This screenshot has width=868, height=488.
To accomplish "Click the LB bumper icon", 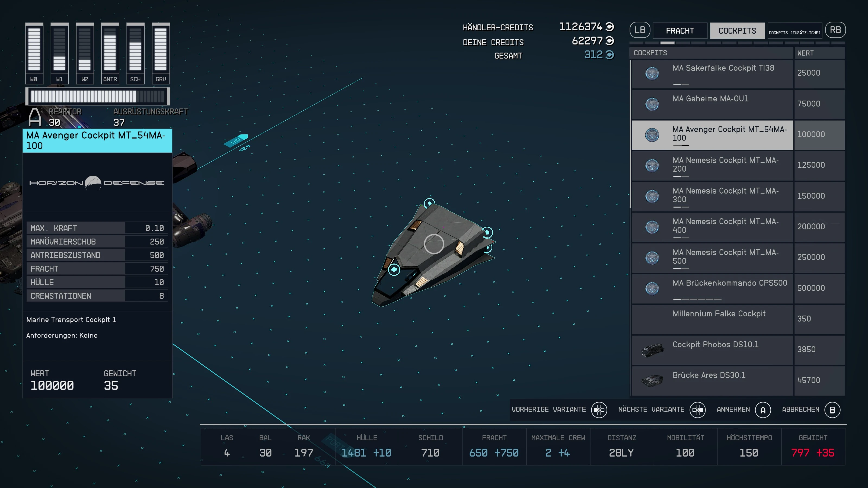I will (x=640, y=30).
